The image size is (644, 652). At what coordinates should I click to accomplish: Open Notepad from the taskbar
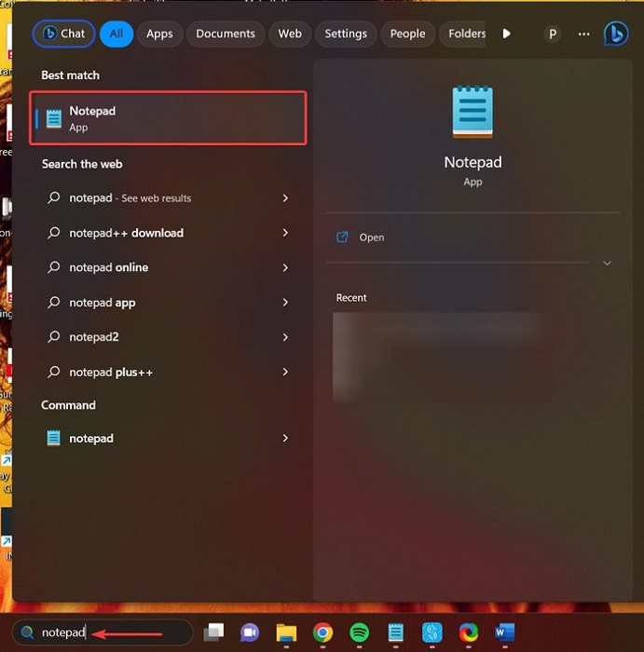(x=396, y=632)
